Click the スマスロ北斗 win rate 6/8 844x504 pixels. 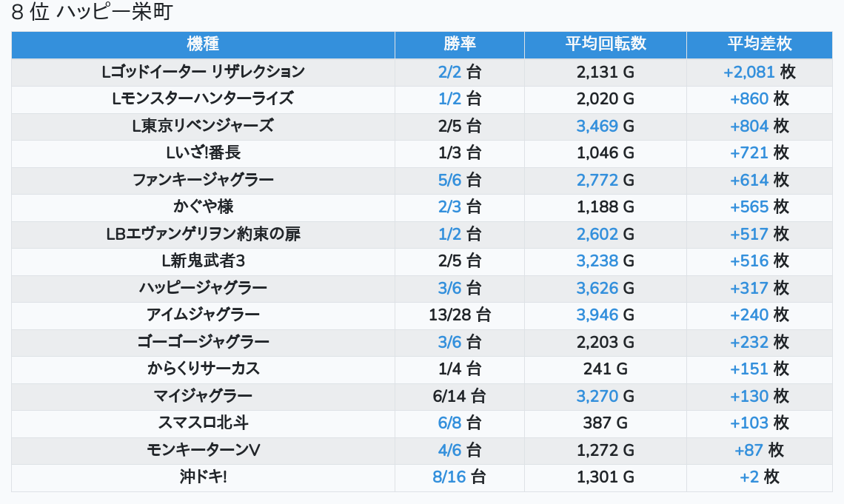click(449, 423)
